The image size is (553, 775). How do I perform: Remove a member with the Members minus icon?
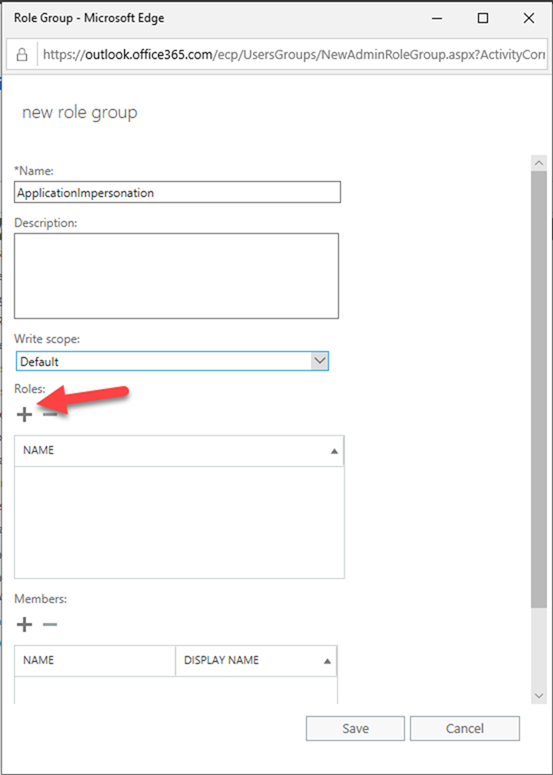[x=50, y=625]
